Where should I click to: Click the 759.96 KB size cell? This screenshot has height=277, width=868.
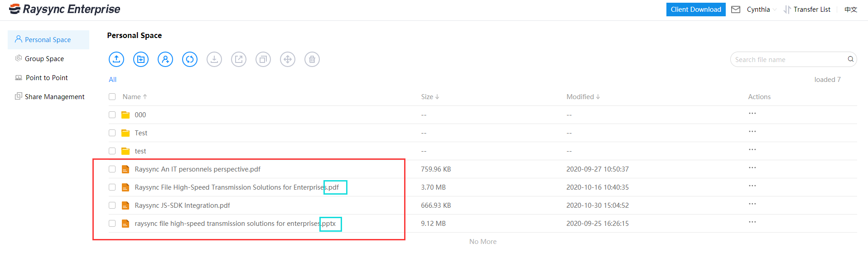436,169
